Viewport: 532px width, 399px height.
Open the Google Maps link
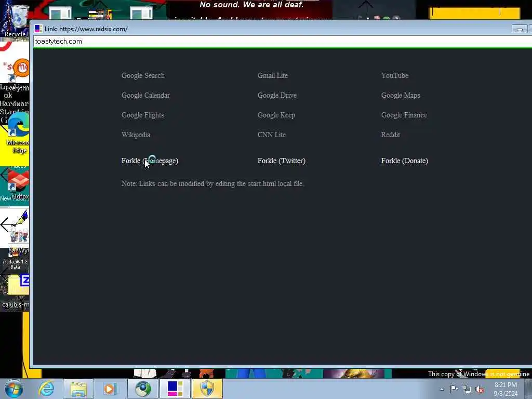point(401,96)
